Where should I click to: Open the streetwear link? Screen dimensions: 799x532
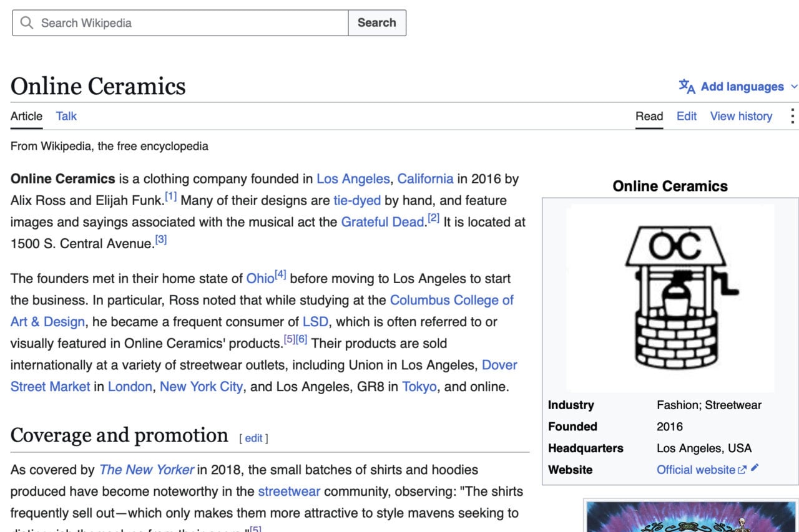(x=289, y=491)
